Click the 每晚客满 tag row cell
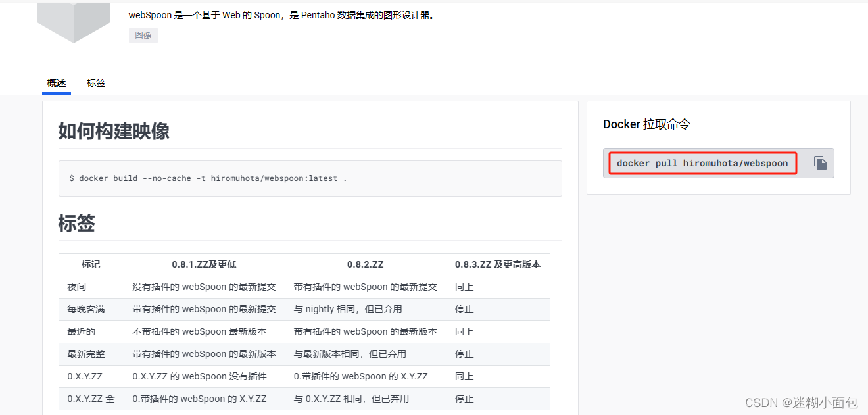 click(91, 309)
